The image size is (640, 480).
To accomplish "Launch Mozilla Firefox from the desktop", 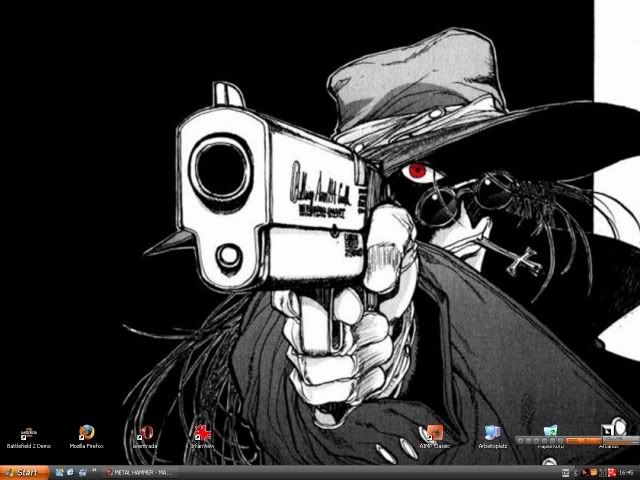I will pyautogui.click(x=87, y=437).
